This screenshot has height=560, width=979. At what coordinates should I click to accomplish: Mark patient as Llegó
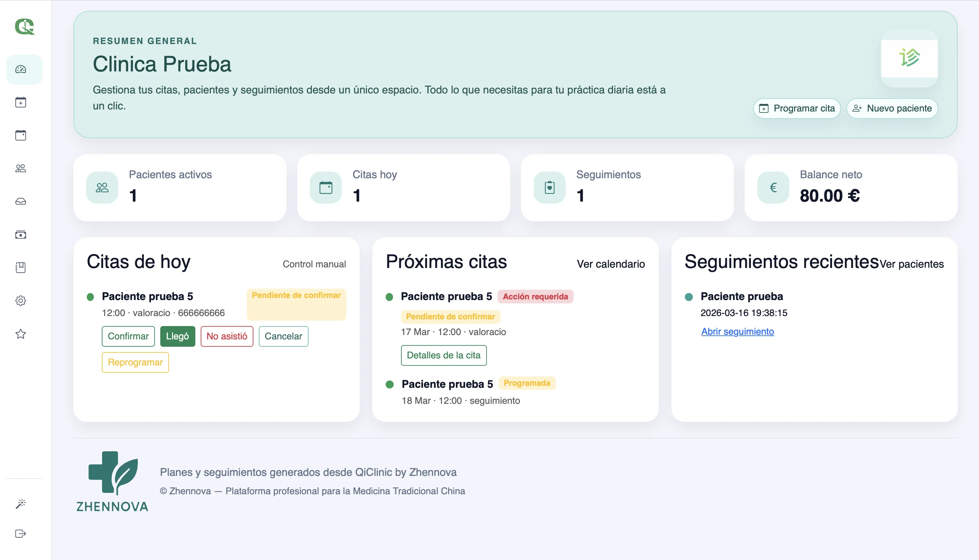(x=177, y=336)
